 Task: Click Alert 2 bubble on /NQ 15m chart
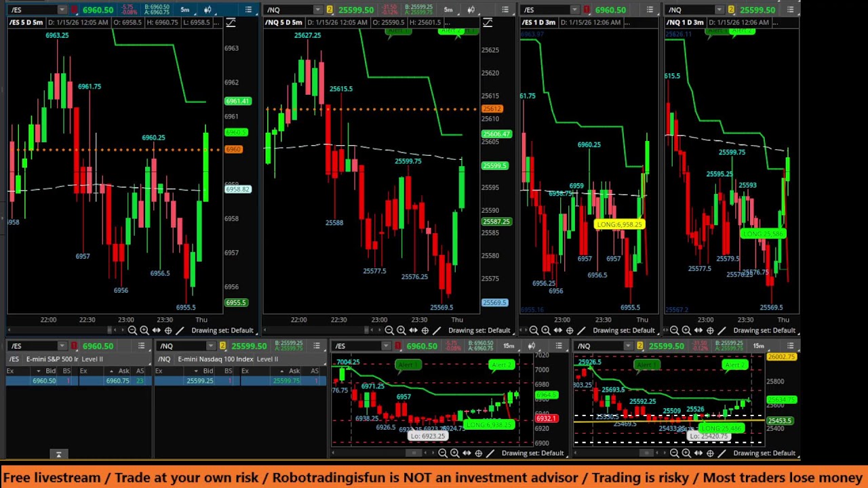point(735,365)
